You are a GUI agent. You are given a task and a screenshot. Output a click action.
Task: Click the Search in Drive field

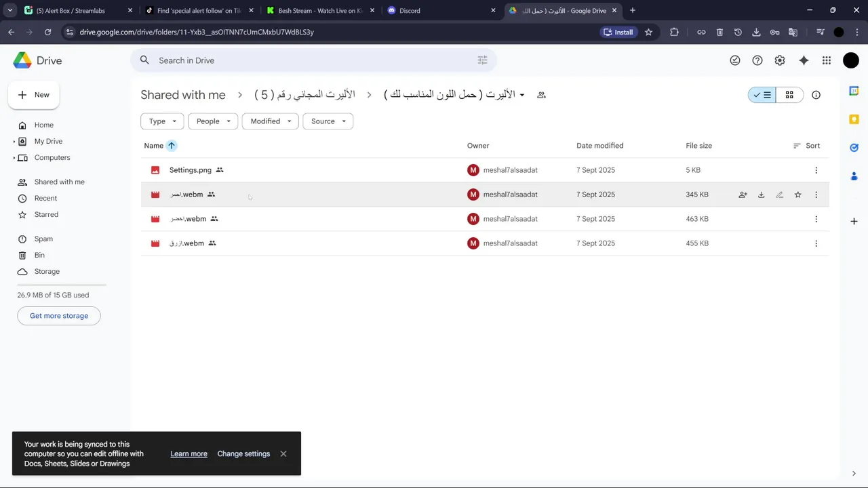coord(313,60)
